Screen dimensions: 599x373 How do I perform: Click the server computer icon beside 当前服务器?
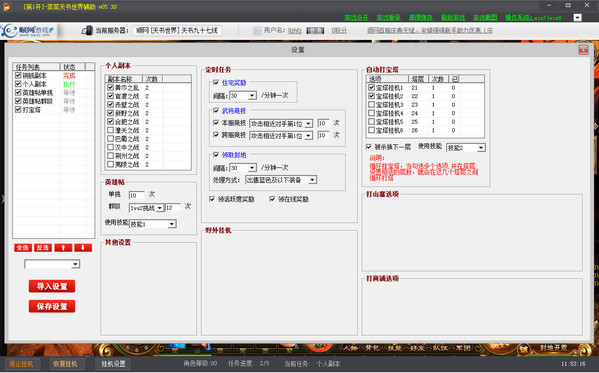[87, 31]
